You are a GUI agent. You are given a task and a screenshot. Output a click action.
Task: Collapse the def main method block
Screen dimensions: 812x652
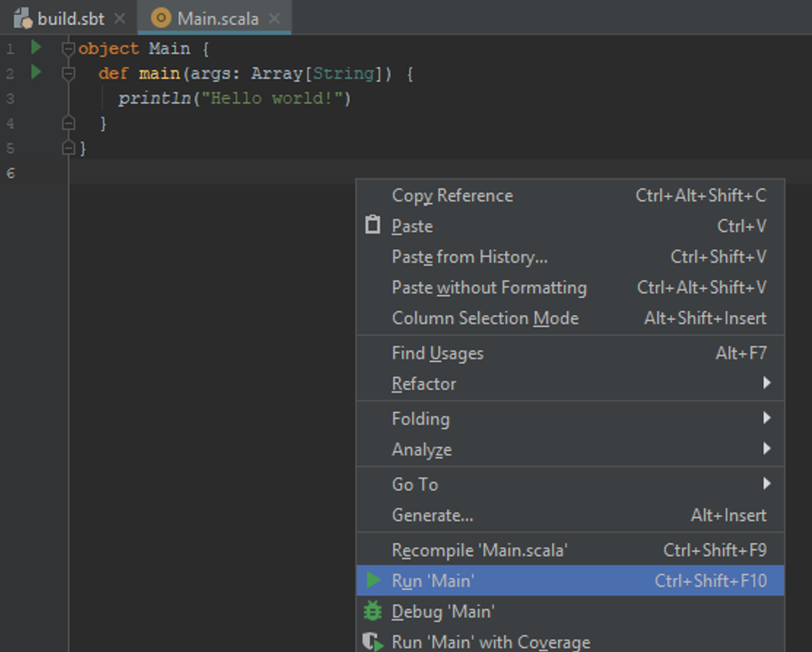68,74
